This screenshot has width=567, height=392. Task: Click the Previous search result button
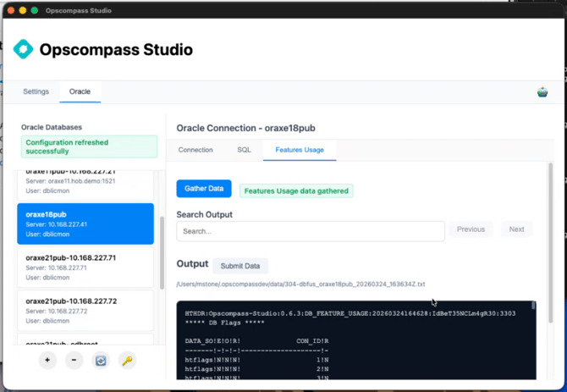pos(471,229)
